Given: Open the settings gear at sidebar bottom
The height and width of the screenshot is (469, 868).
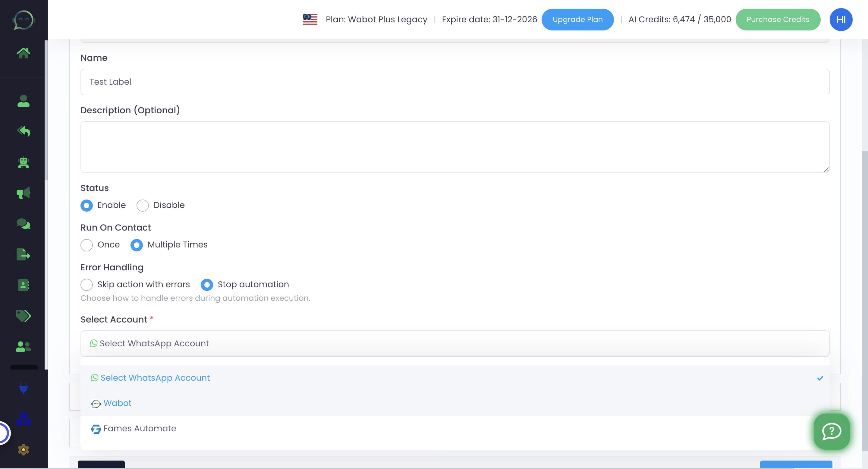Looking at the screenshot, I should (23, 450).
